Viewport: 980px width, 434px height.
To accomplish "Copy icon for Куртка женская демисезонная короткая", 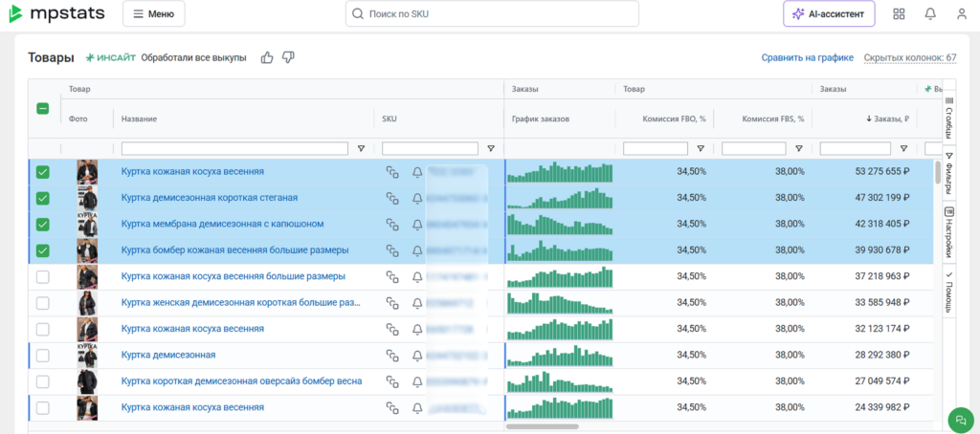I will (391, 303).
